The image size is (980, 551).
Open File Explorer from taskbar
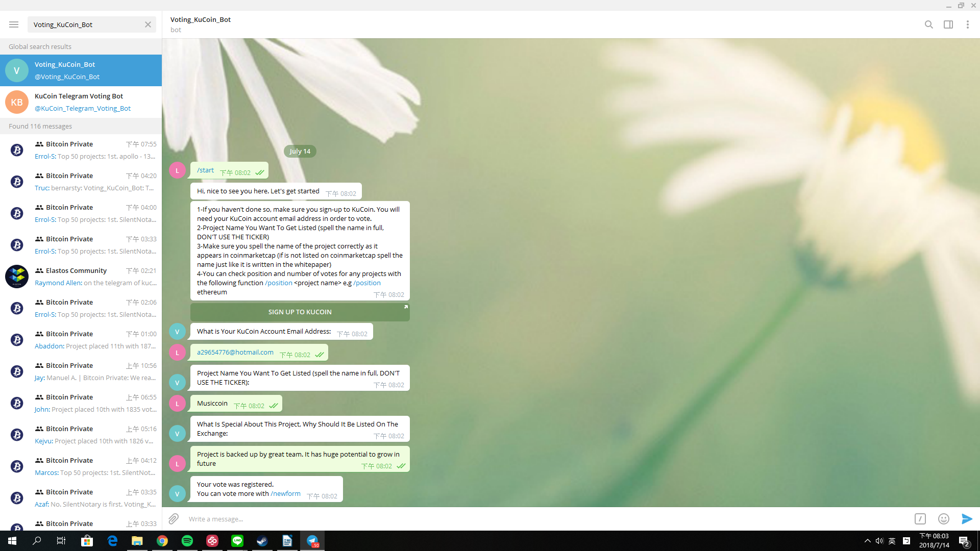(x=137, y=541)
